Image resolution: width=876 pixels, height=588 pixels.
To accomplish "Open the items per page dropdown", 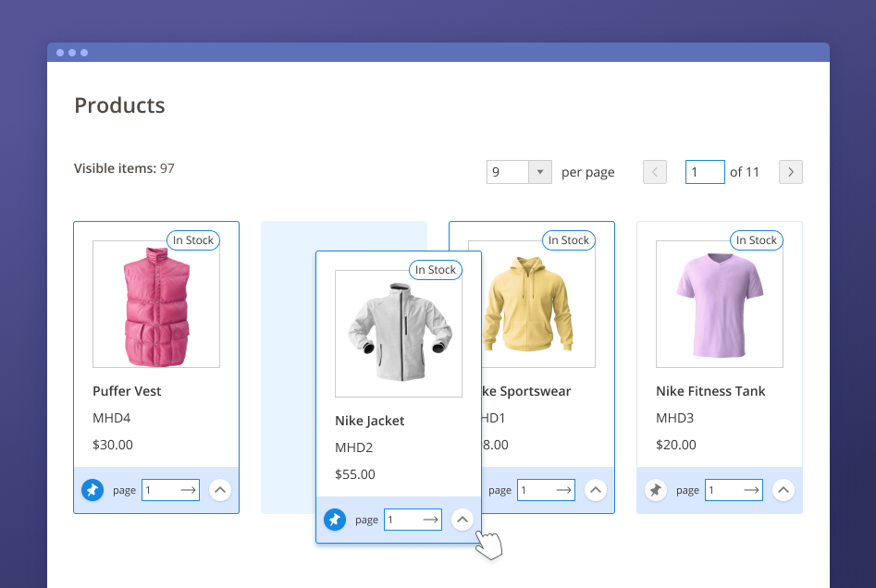I will (540, 172).
